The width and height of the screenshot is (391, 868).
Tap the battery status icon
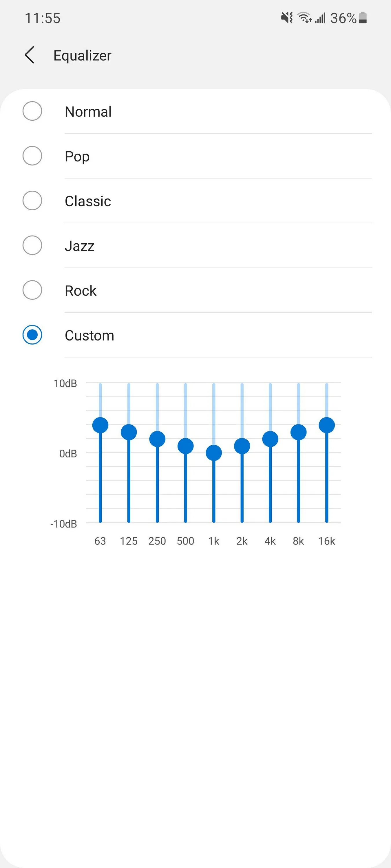363,18
